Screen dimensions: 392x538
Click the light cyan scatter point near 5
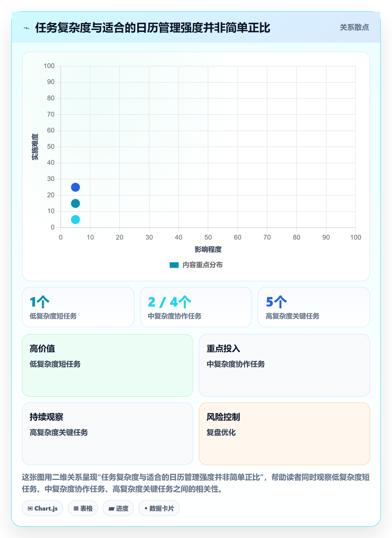[x=75, y=219]
